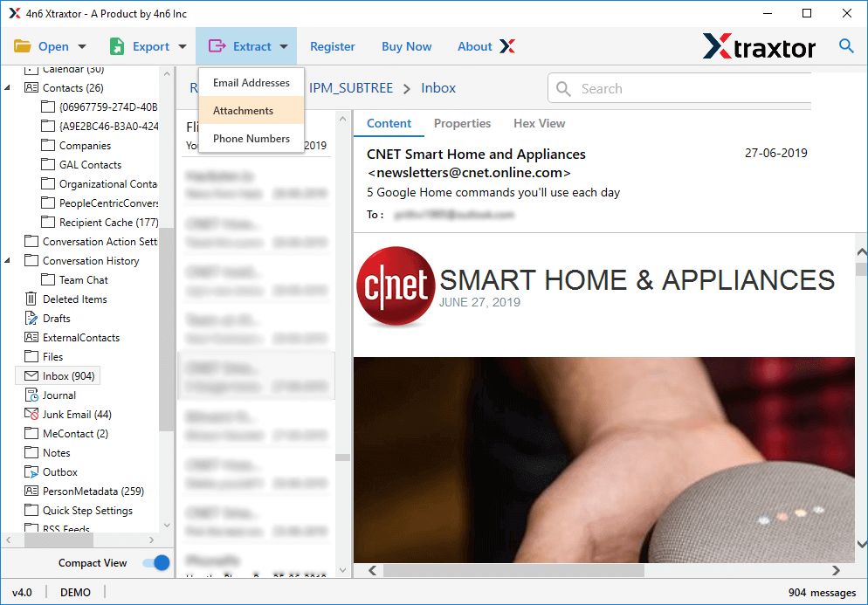
Task: Click the Quick Step Settings folder icon
Action: [x=31, y=510]
